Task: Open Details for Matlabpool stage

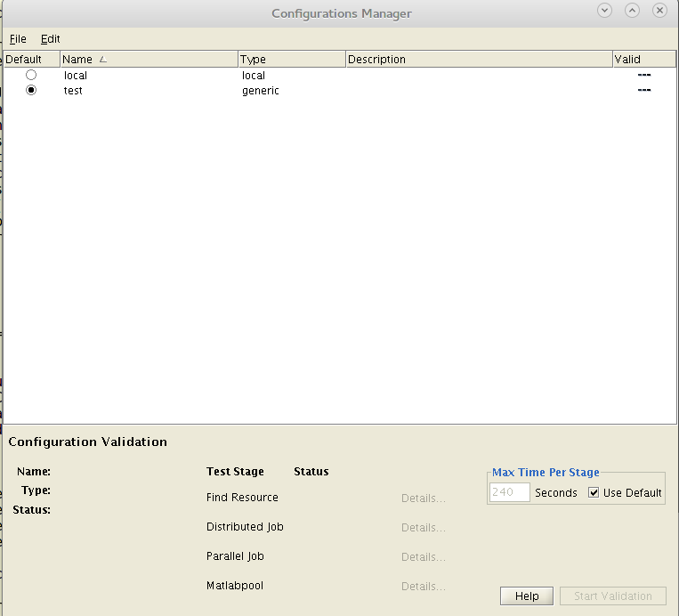Action: [423, 587]
